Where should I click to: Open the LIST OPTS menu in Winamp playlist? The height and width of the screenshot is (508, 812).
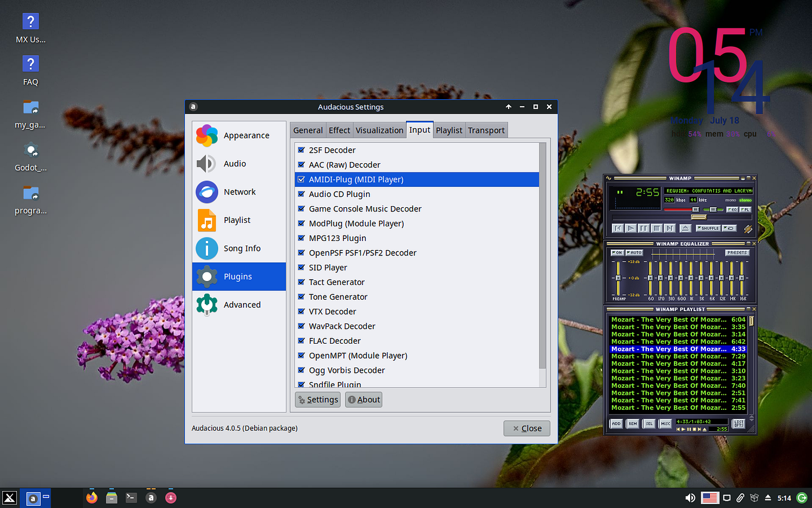(739, 423)
